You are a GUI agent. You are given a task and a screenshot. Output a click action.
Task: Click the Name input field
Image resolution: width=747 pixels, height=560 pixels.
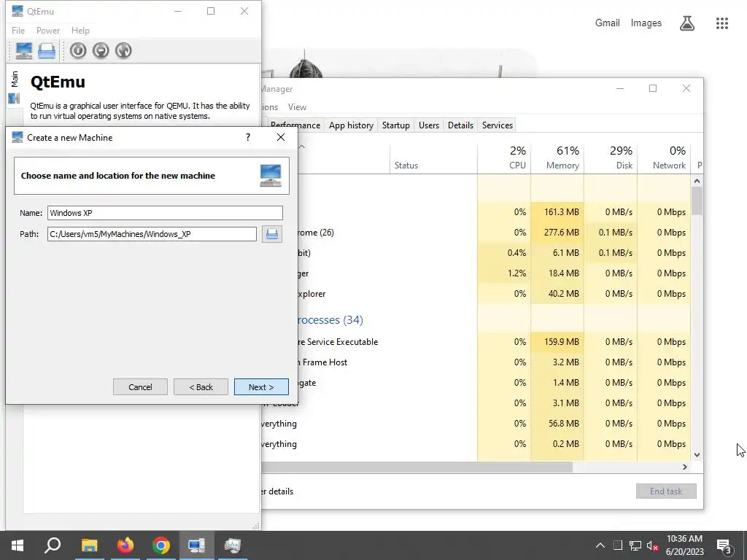pos(165,213)
